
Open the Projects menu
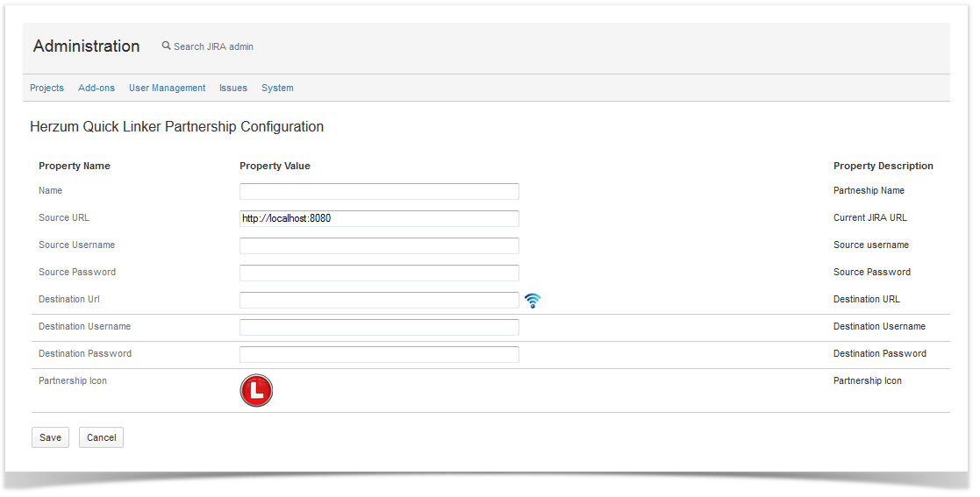pyautogui.click(x=46, y=88)
